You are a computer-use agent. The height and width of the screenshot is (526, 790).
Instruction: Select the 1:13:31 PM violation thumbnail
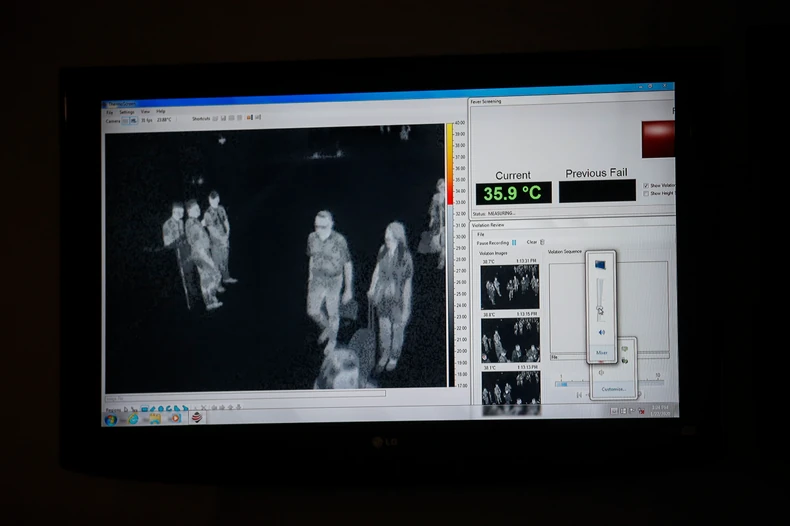coord(510,287)
